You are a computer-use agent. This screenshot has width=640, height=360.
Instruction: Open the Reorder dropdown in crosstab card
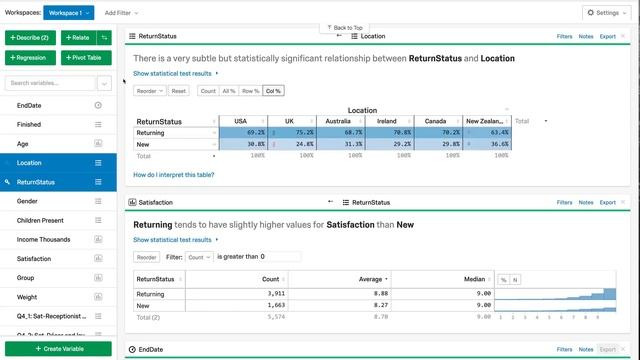[x=150, y=91]
